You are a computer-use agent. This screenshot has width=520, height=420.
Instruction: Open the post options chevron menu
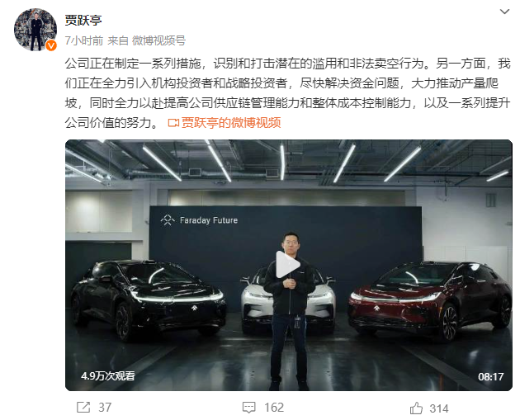504,12
